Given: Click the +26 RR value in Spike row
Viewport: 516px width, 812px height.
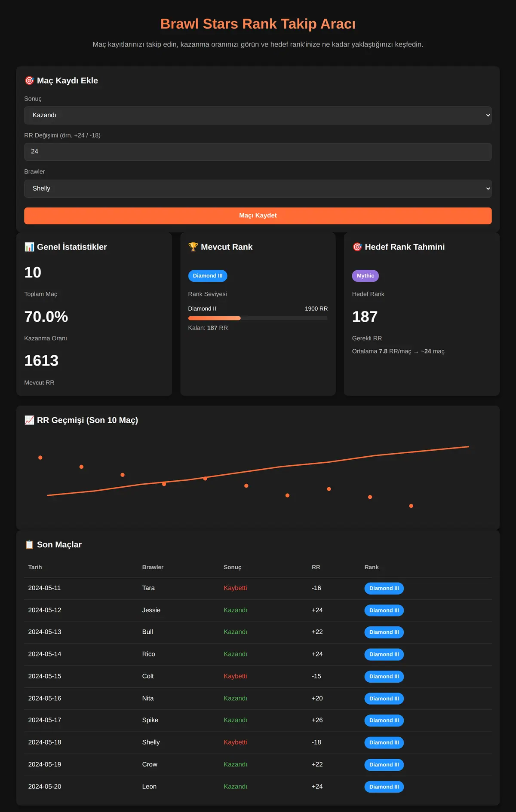Looking at the screenshot, I should coord(317,720).
